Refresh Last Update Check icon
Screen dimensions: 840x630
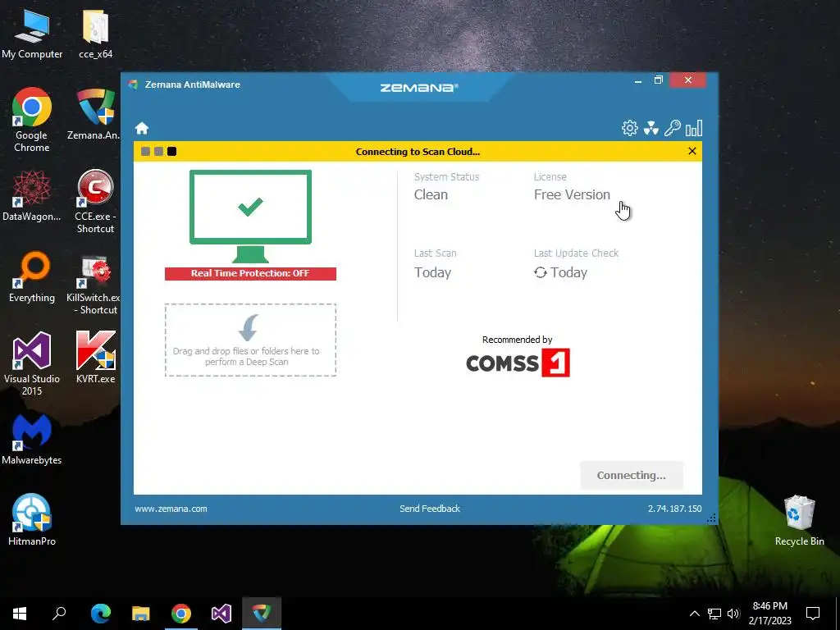[x=540, y=272]
